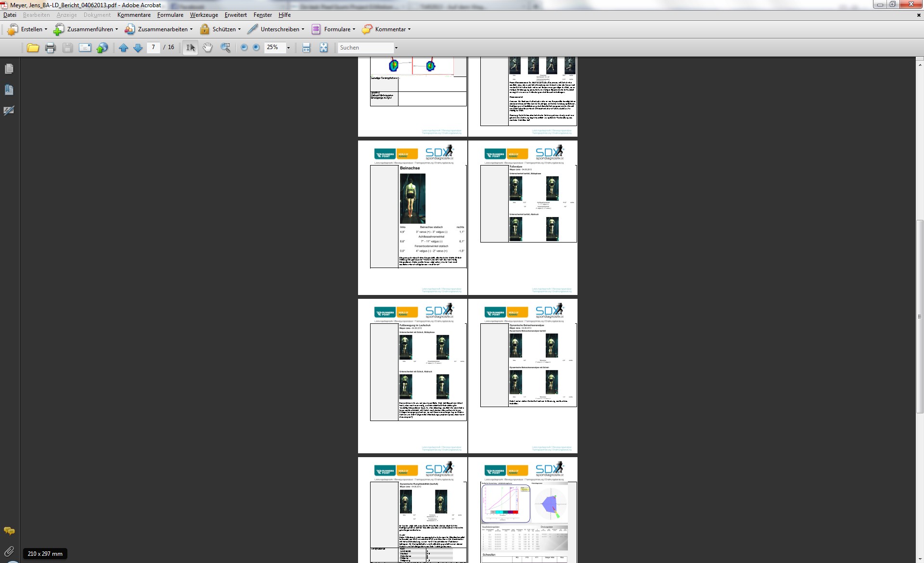Go to next page with down arrow
924x563 pixels.
pos(138,48)
